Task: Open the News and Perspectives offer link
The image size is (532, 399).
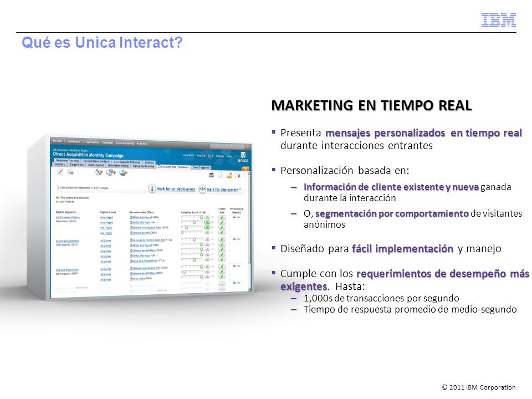Action: 145,260
